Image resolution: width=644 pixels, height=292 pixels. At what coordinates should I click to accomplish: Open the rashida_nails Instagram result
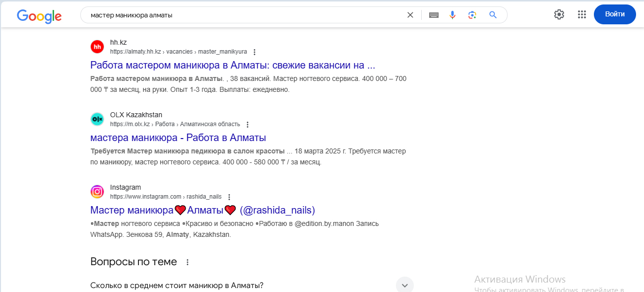click(202, 210)
